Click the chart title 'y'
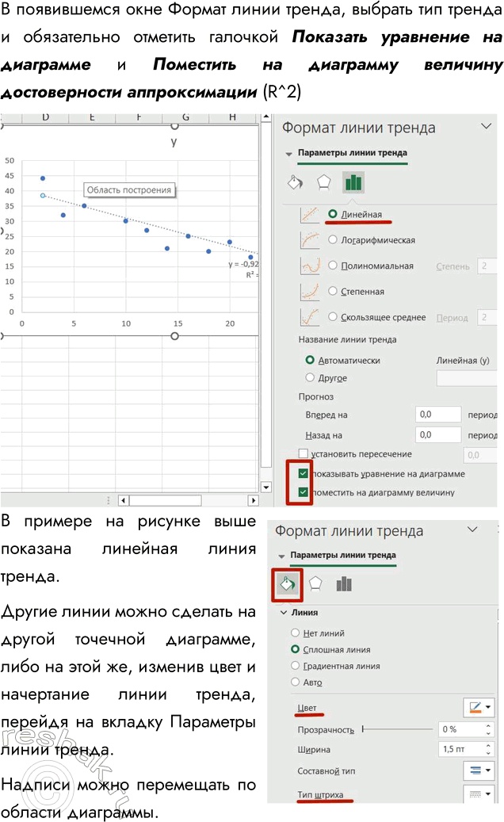 pyautogui.click(x=174, y=141)
